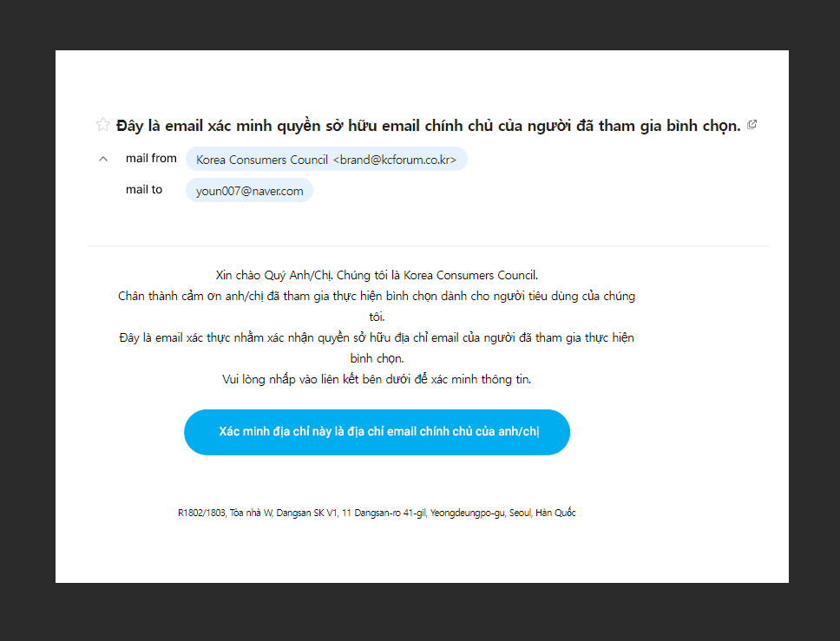
Task: Click the wrapped text 'bình chọn.' in the body
Action: [377, 359]
